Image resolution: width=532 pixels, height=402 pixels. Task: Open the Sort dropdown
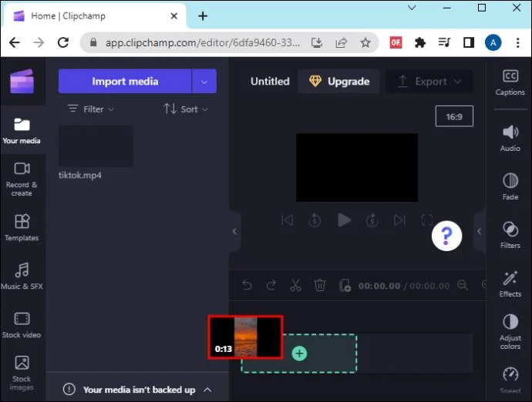pos(186,109)
